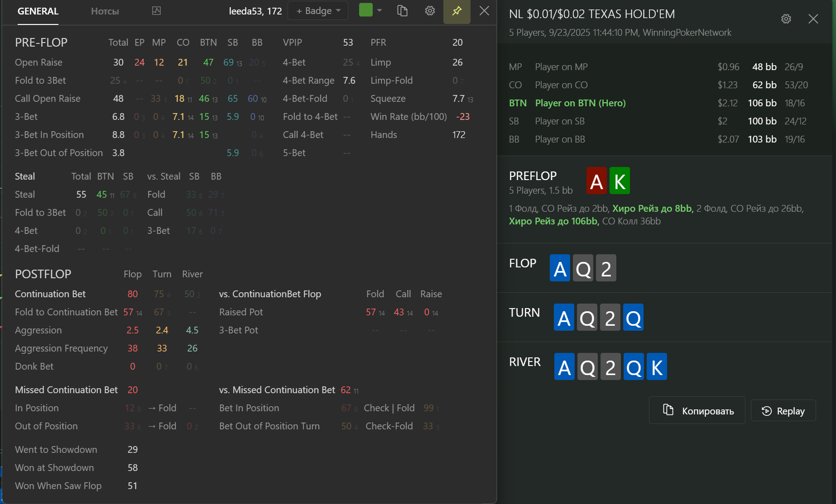Click the Call Open Raise label
836x504 pixels.
pyautogui.click(x=48, y=99)
